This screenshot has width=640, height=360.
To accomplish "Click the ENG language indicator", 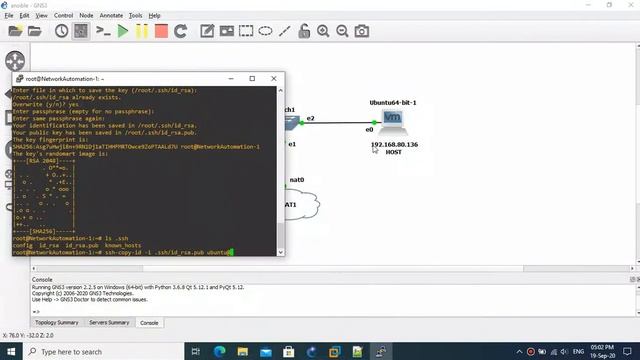I will tap(578, 351).
